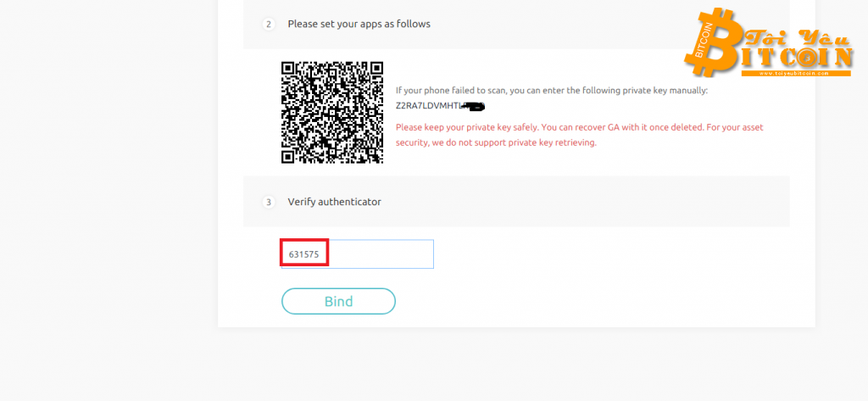Click the Bind button
This screenshot has height=401, width=868.
338,301
